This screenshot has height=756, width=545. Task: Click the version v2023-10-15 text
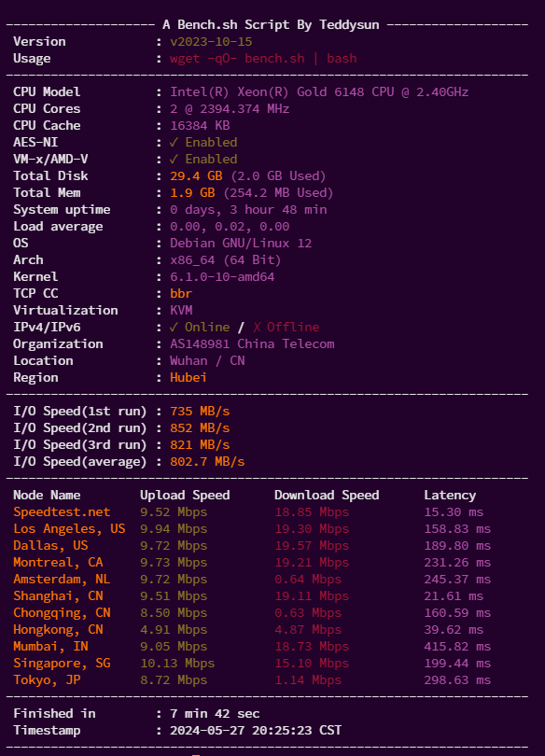(x=211, y=42)
